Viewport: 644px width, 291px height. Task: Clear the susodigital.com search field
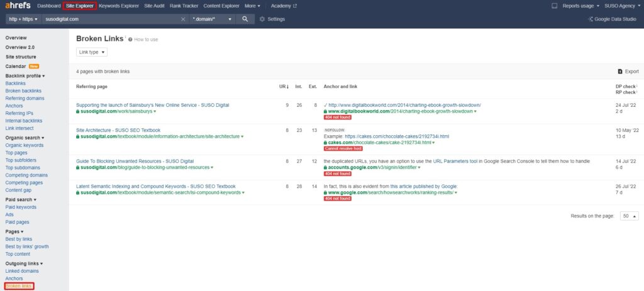(x=183, y=19)
